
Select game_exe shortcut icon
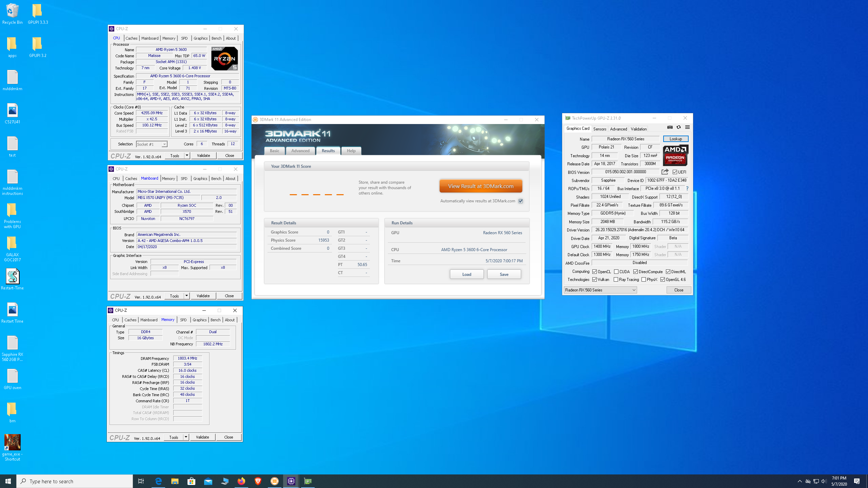[x=13, y=448]
